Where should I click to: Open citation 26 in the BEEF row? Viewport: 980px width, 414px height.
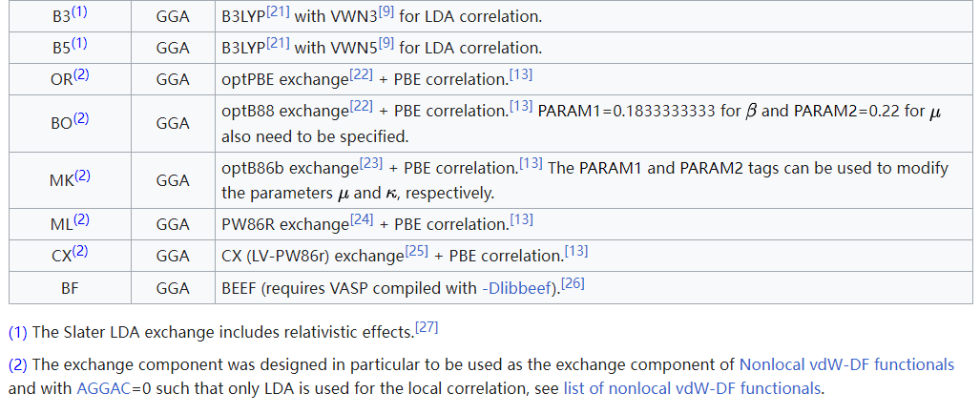(x=572, y=281)
